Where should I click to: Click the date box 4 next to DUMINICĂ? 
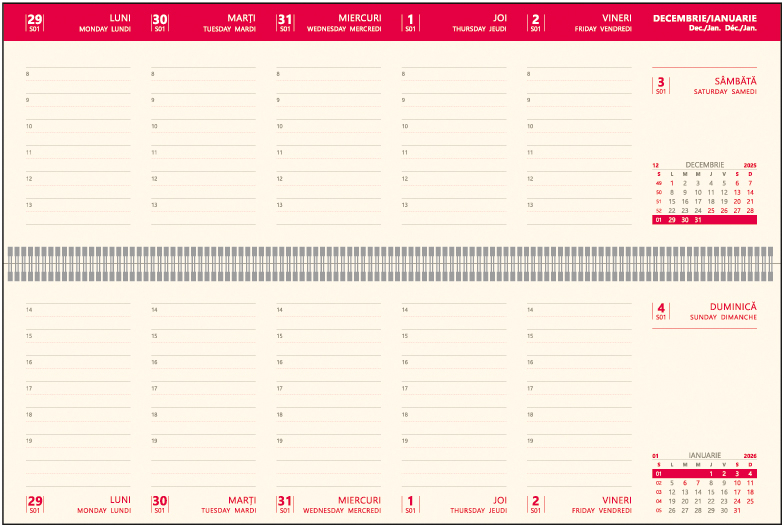pos(660,311)
